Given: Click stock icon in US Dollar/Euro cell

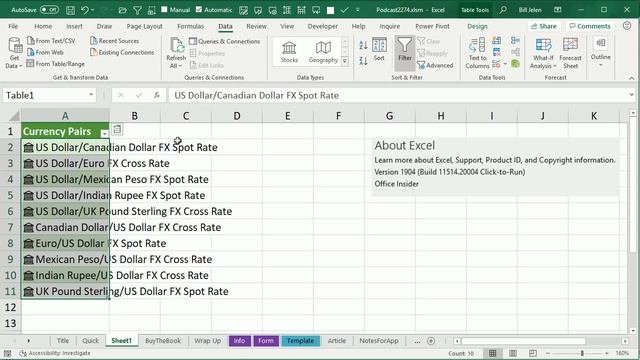Looking at the screenshot, I should coord(28,164).
